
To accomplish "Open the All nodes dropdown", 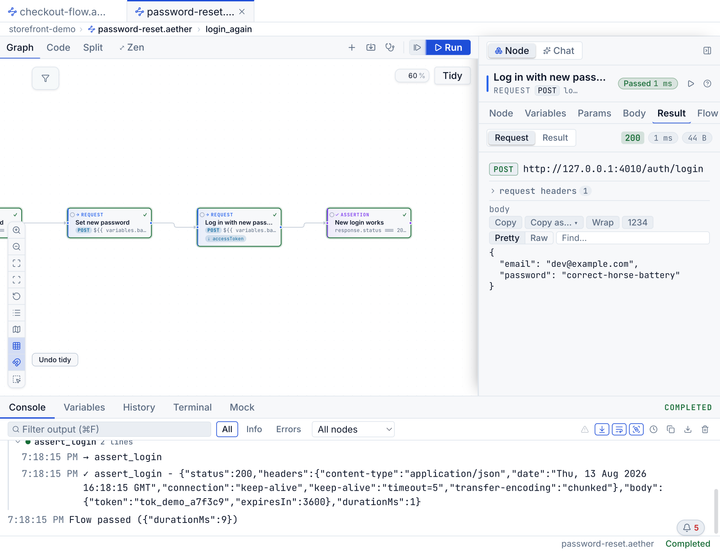I will click(x=353, y=429).
